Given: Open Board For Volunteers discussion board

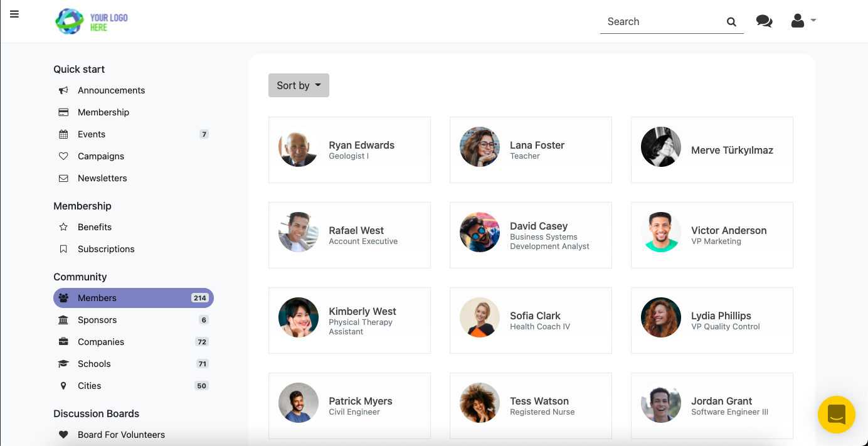Looking at the screenshot, I should (x=121, y=435).
